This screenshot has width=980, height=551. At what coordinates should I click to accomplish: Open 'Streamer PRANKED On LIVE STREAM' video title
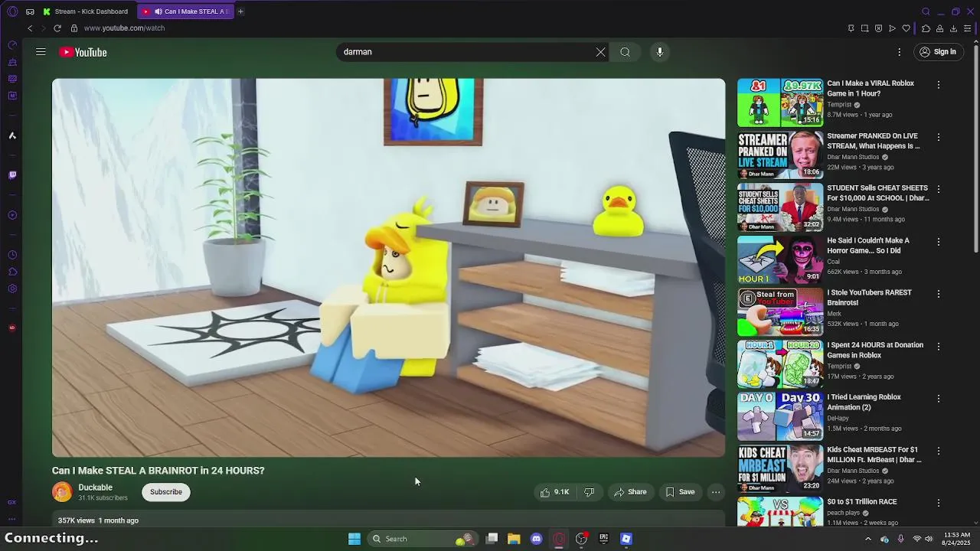[873, 141]
